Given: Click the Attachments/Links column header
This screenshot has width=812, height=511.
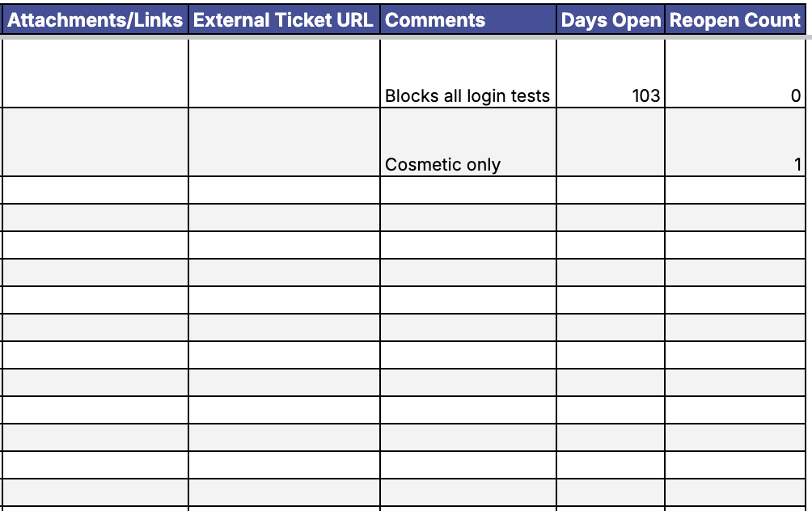Looking at the screenshot, I should click(x=95, y=20).
